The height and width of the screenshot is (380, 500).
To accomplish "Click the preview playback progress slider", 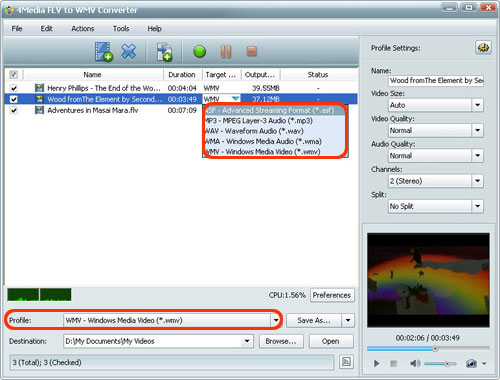I will 428,349.
